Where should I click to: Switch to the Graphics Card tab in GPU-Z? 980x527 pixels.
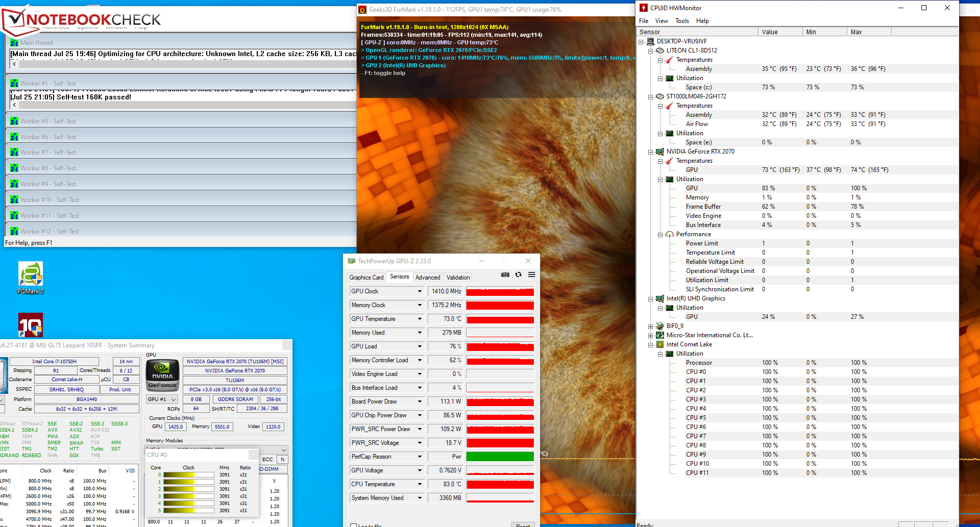(x=366, y=278)
